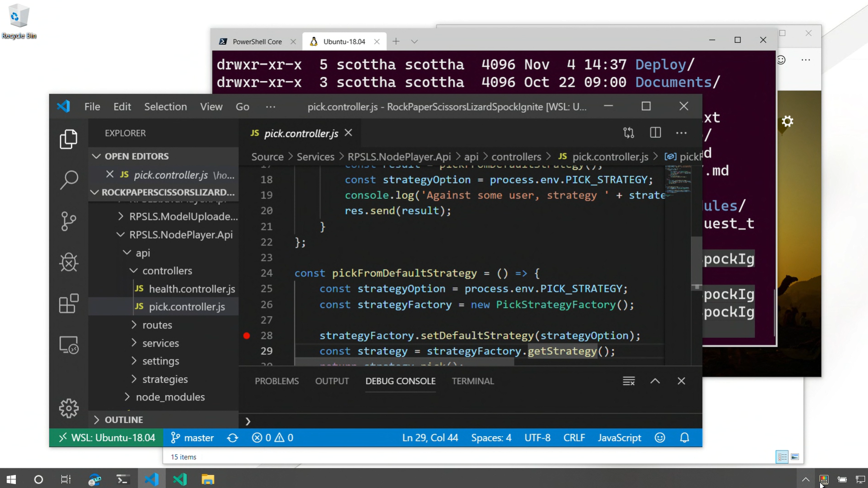Expand the OUTLINE section
Image resolution: width=868 pixels, height=488 pixels.
123,419
